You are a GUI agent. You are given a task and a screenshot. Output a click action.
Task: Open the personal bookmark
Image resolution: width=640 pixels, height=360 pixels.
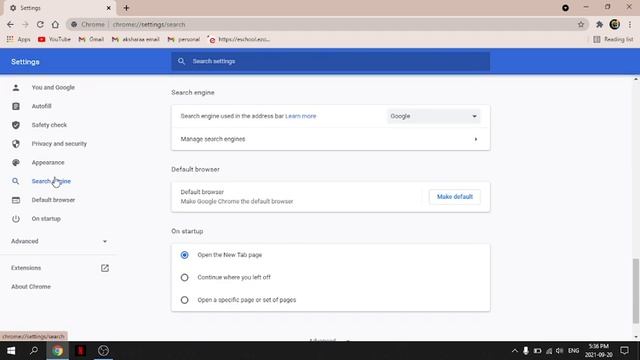184,39
